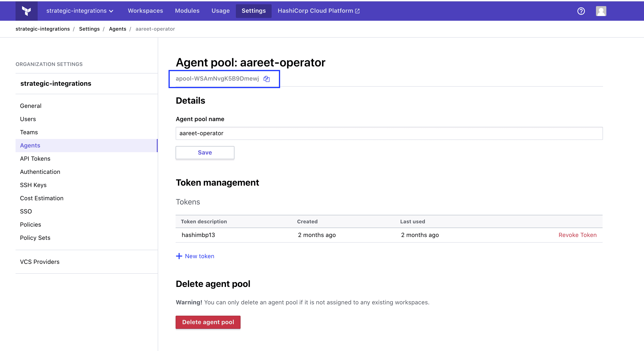Navigate to Agents breadcrumb link

coord(117,29)
